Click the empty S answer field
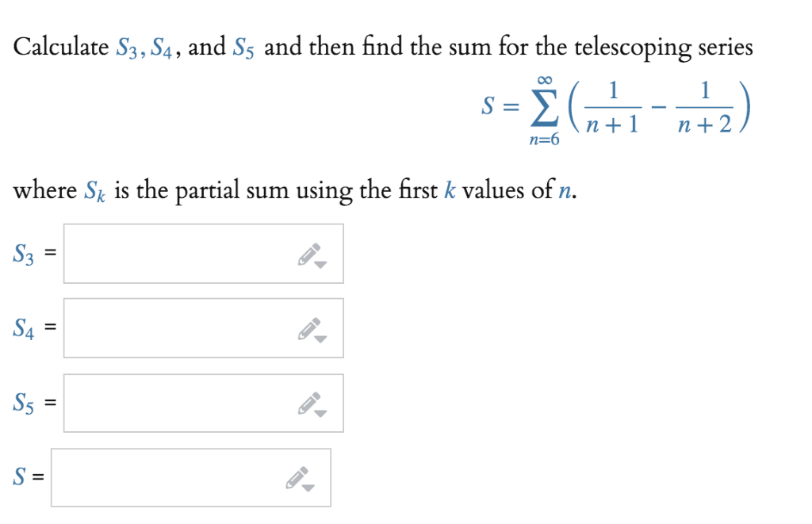 click(x=159, y=476)
